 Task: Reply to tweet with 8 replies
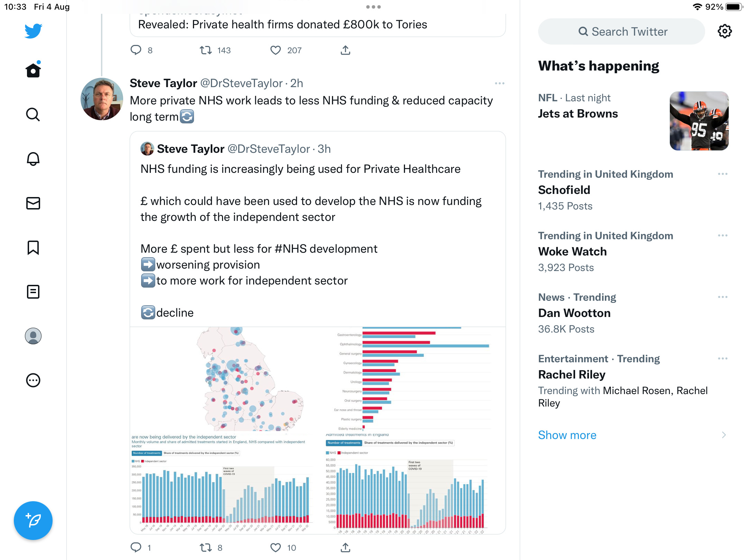point(136,50)
